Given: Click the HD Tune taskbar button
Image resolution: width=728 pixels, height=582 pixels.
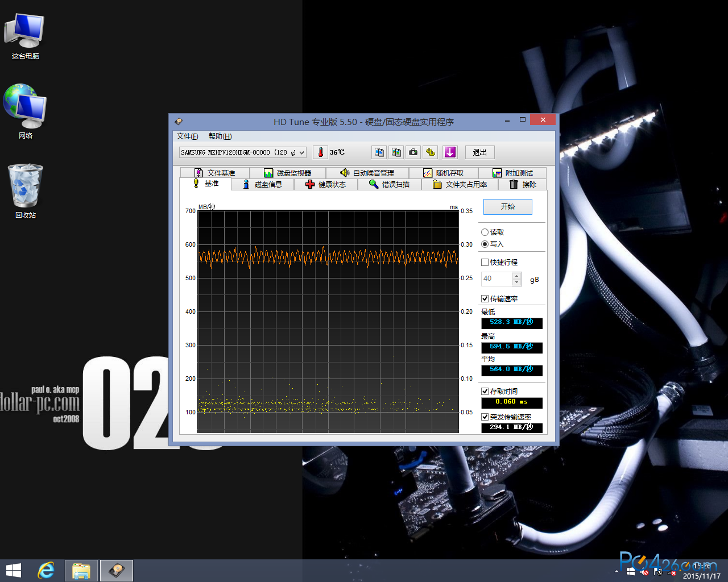Looking at the screenshot, I should click(x=117, y=571).
